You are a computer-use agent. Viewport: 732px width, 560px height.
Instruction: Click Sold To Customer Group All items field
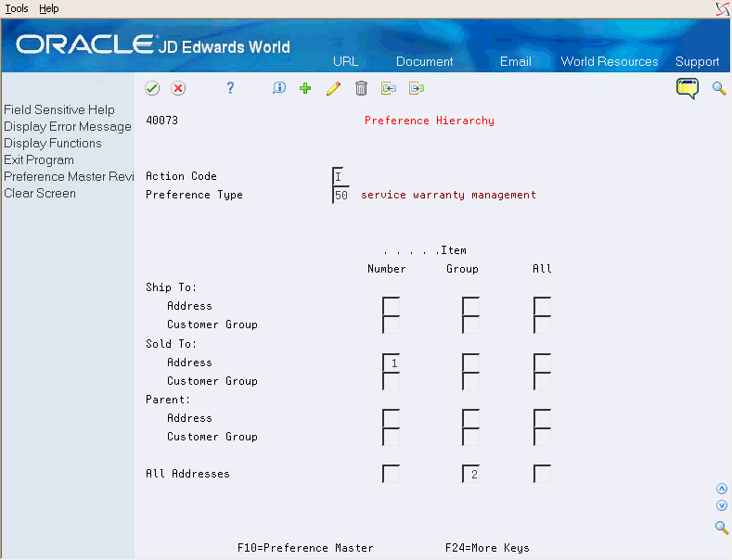click(x=542, y=381)
